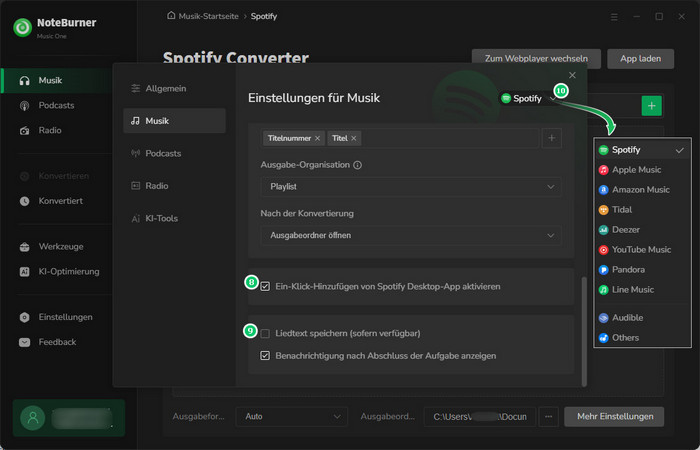Select Apple Music in the platform list

642,170
